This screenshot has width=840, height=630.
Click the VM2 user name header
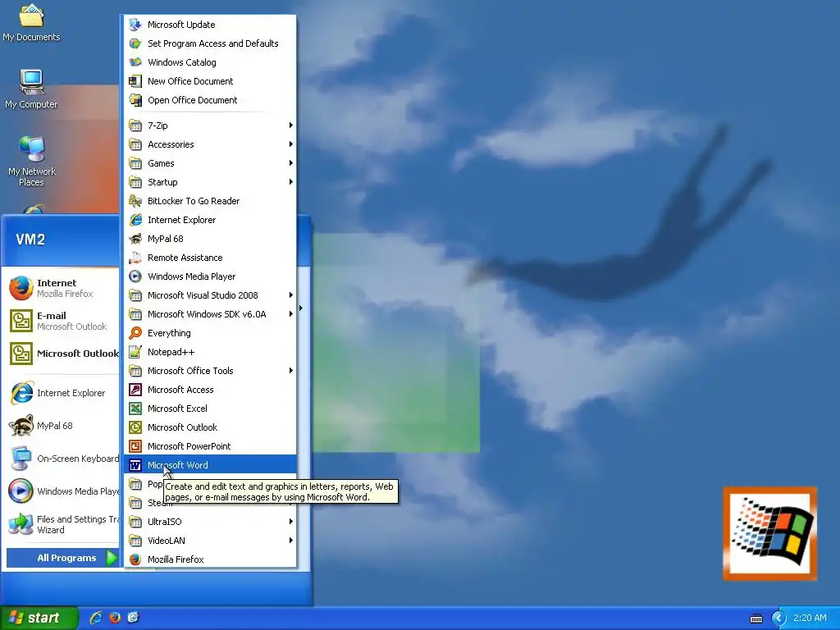pos(30,240)
